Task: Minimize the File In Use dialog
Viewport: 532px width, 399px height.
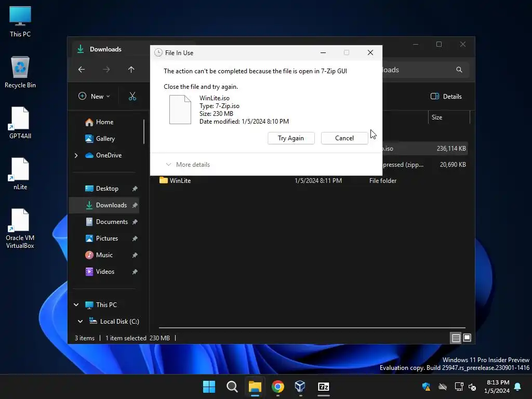Action: pos(323,52)
